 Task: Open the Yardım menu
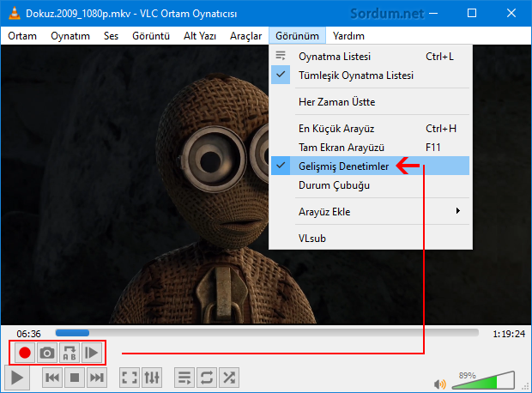point(348,36)
